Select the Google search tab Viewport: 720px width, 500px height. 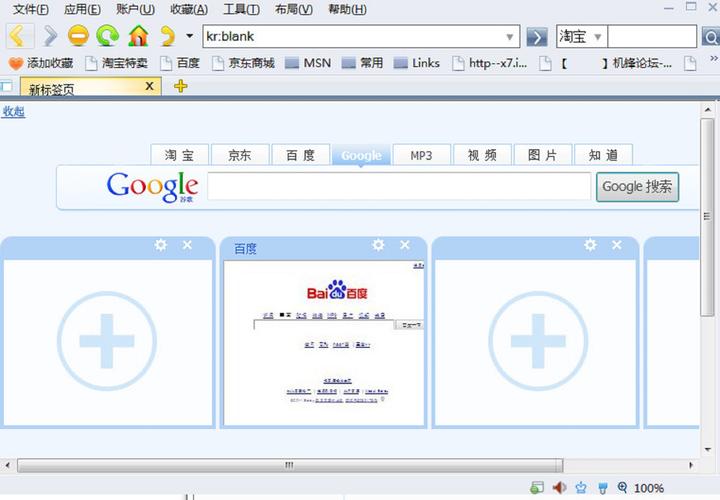(x=361, y=155)
